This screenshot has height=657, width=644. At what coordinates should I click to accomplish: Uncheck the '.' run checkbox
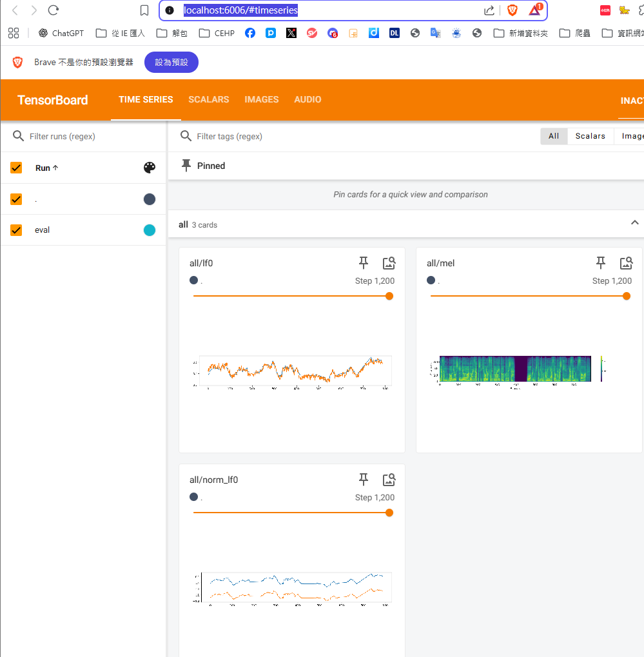(x=17, y=199)
